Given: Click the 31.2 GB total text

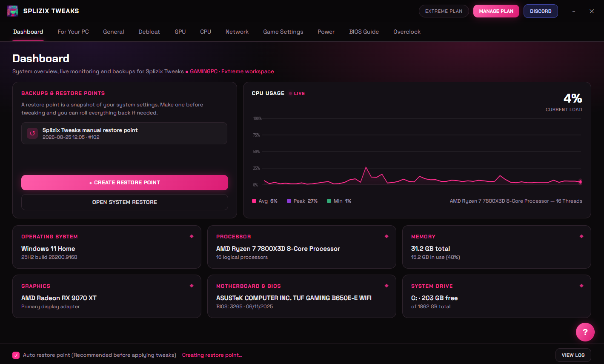Looking at the screenshot, I should [430, 249].
